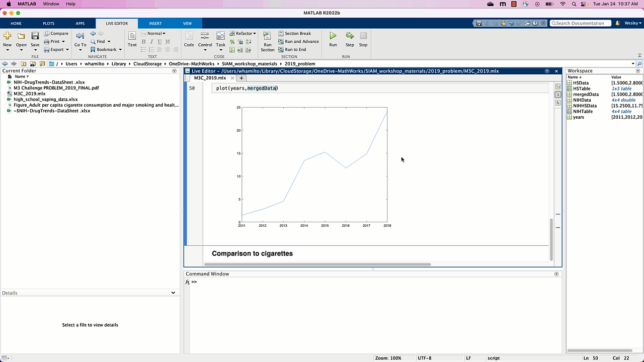Viewport: 644px width, 362px height.
Task: Switch to the PLOTS ribbon tab
Action: tap(48, 23)
